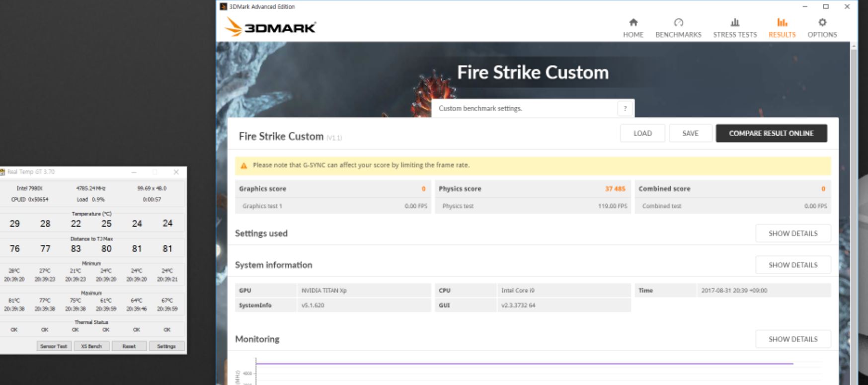The height and width of the screenshot is (385, 868).
Task: Open the Stress Tests chart icon
Action: pyautogui.click(x=735, y=22)
